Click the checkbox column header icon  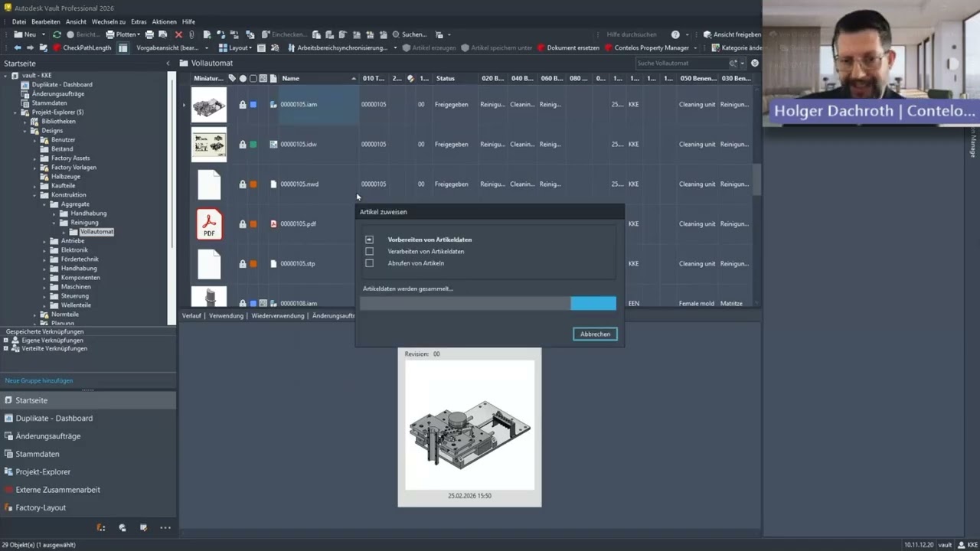253,78
